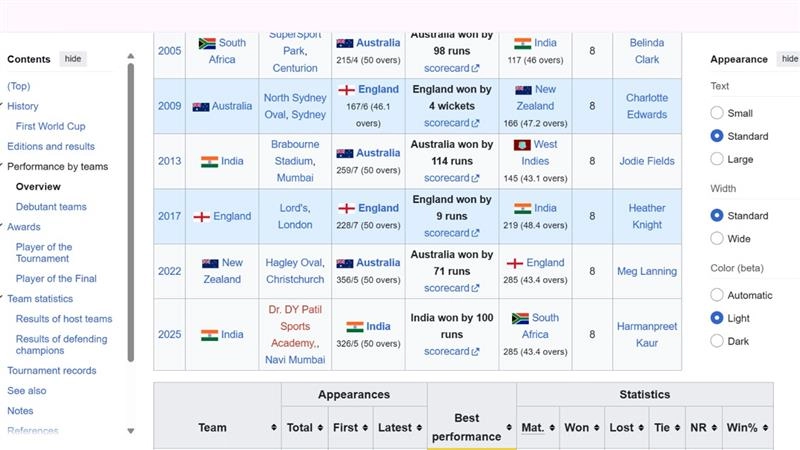Screen dimensions: 800x450
Task: Open the 2017 final scorecard link
Action: click(451, 233)
